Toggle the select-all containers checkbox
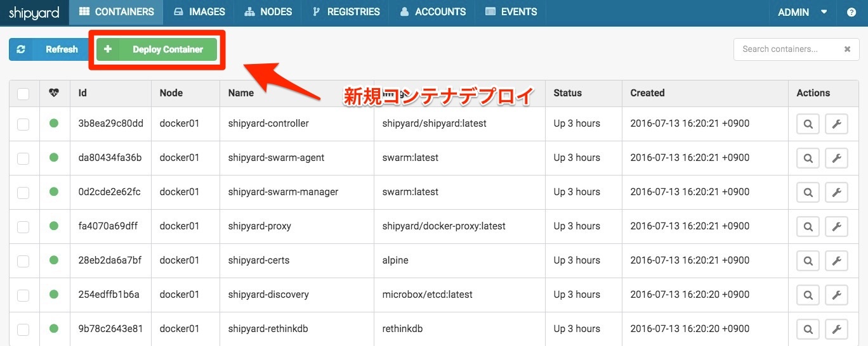868x346 pixels. point(23,94)
